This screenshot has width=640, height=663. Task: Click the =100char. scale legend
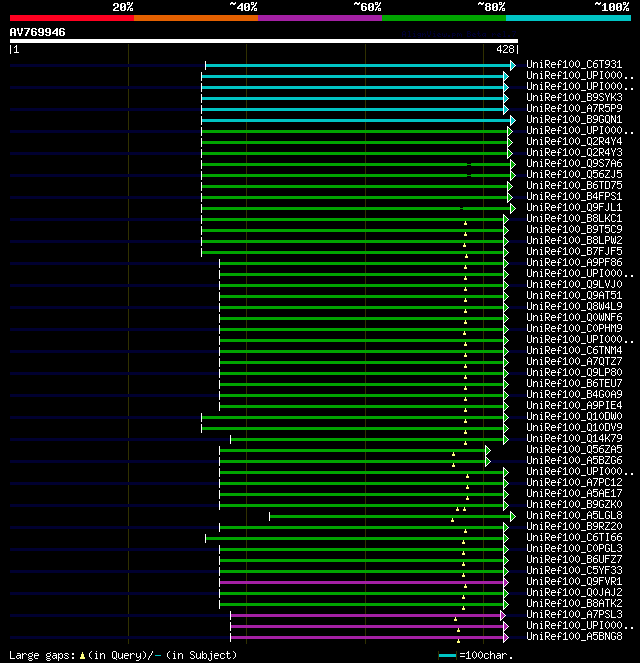(x=476, y=655)
